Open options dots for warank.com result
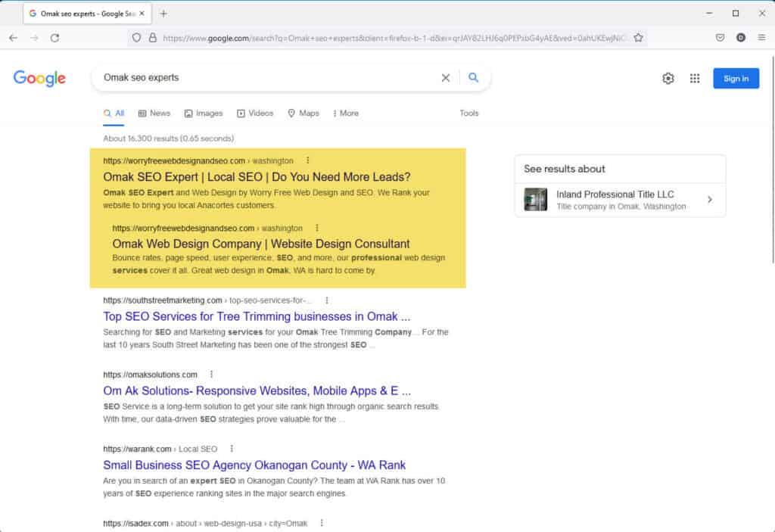The image size is (775, 532). [232, 449]
